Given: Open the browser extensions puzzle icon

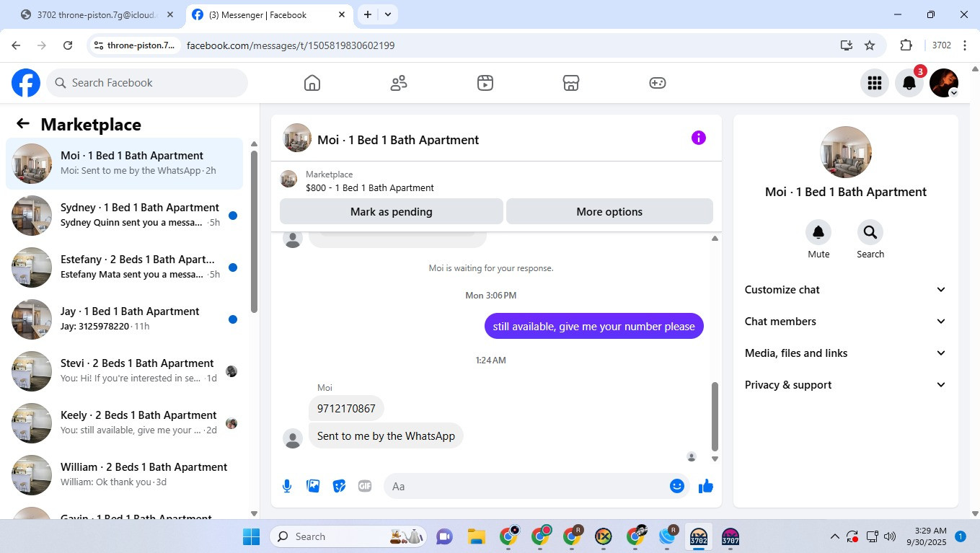Looking at the screenshot, I should [x=906, y=45].
